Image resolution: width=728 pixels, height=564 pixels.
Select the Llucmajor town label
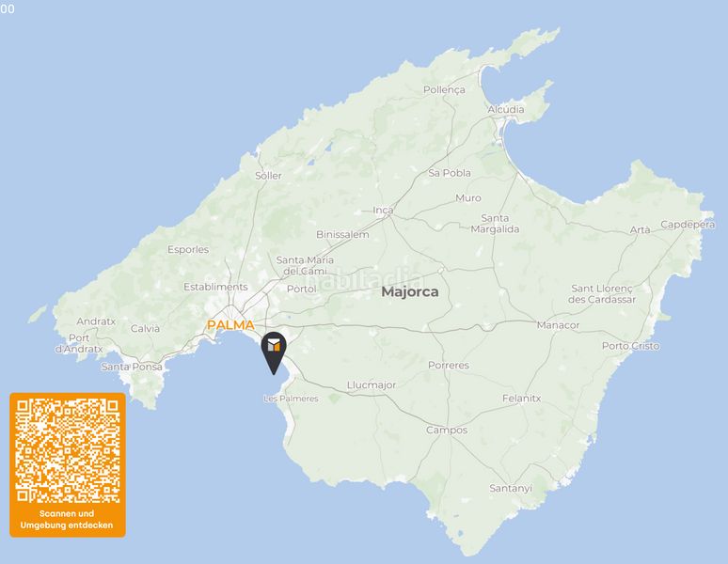coord(372,385)
